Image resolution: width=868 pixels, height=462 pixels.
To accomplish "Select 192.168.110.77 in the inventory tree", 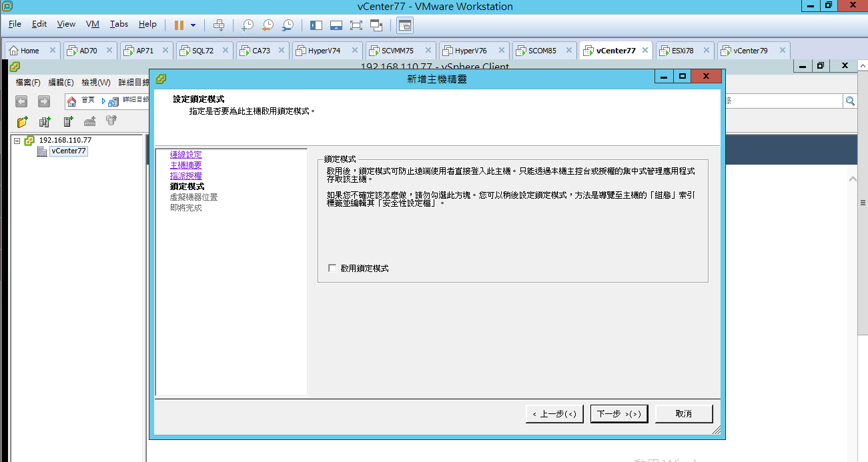I will click(x=65, y=141).
